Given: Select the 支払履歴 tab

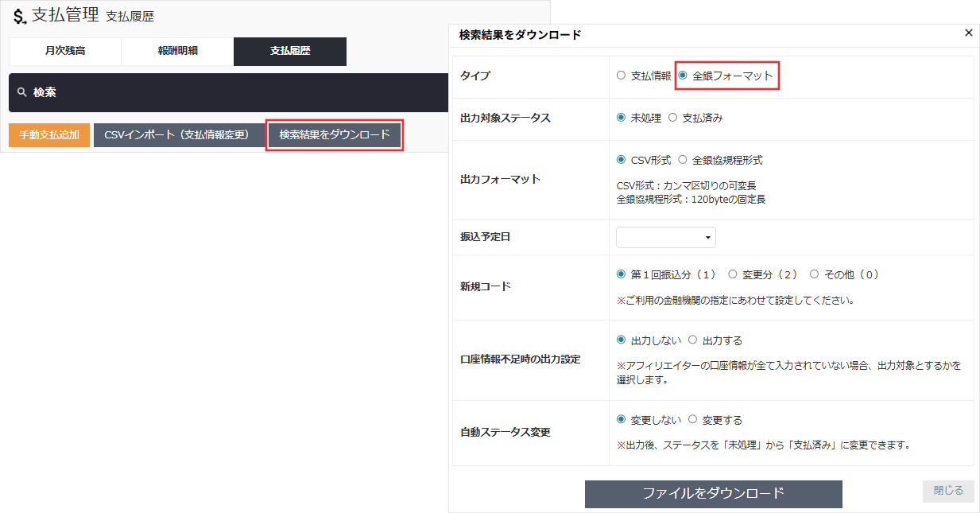Looking at the screenshot, I should point(289,51).
